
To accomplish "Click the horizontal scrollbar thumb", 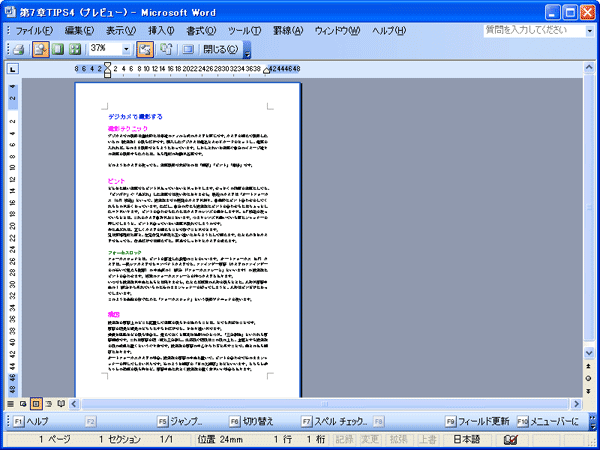I will pyautogui.click(x=324, y=404).
